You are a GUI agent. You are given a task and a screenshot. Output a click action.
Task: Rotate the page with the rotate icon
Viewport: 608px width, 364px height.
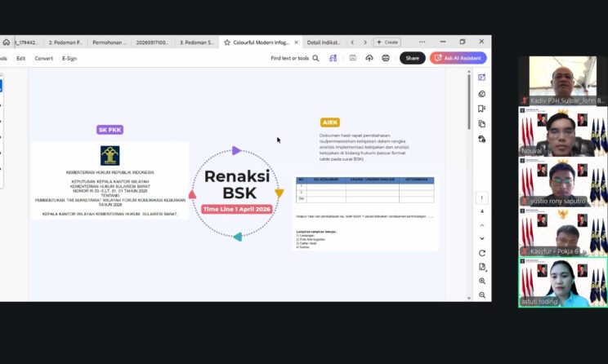point(482,253)
